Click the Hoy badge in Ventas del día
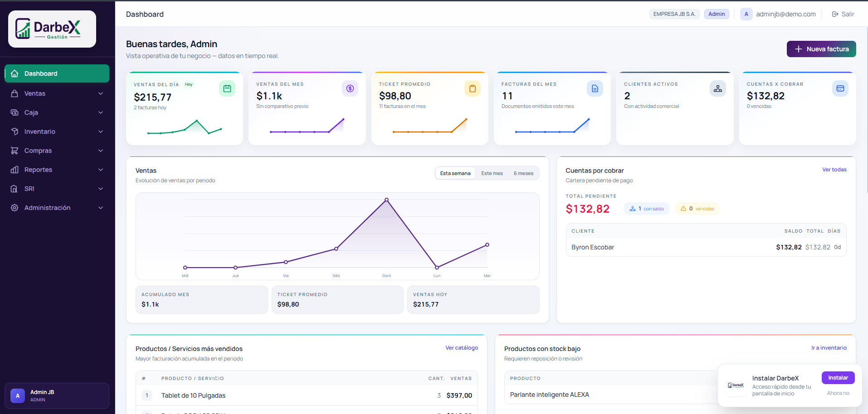Image resolution: width=868 pixels, height=414 pixels. (x=189, y=84)
